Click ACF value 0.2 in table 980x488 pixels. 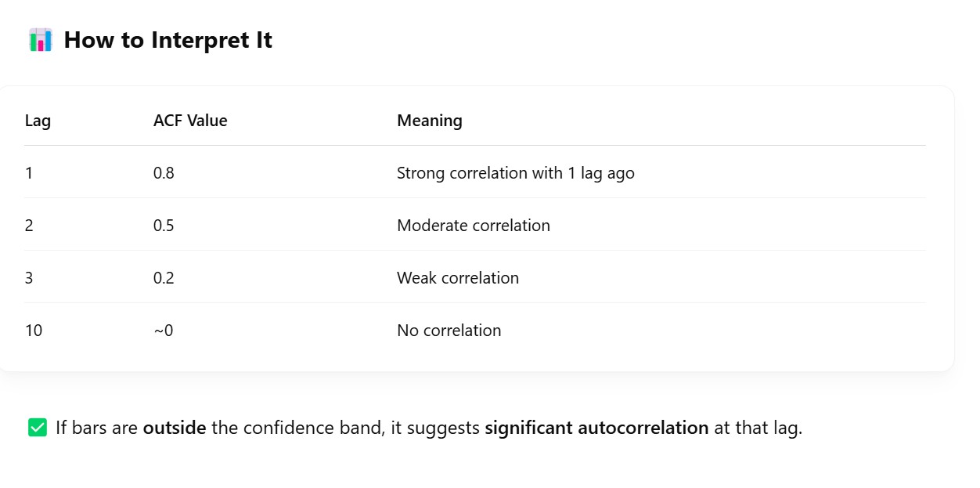[164, 278]
